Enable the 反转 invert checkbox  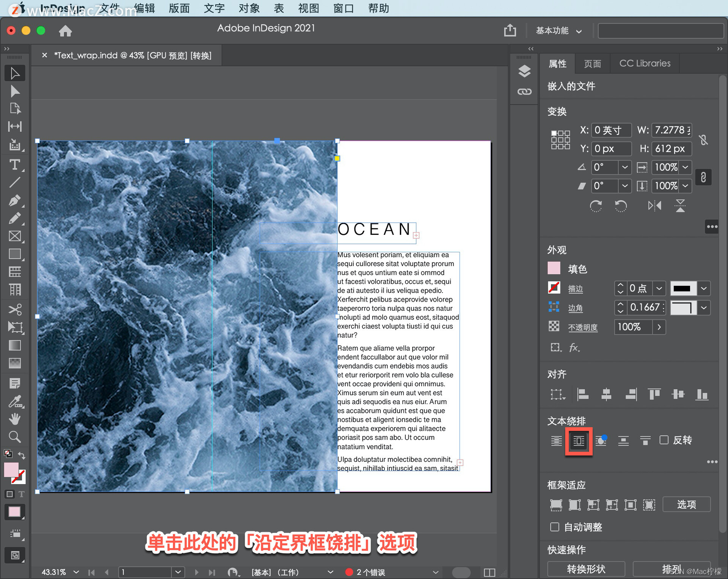point(664,440)
